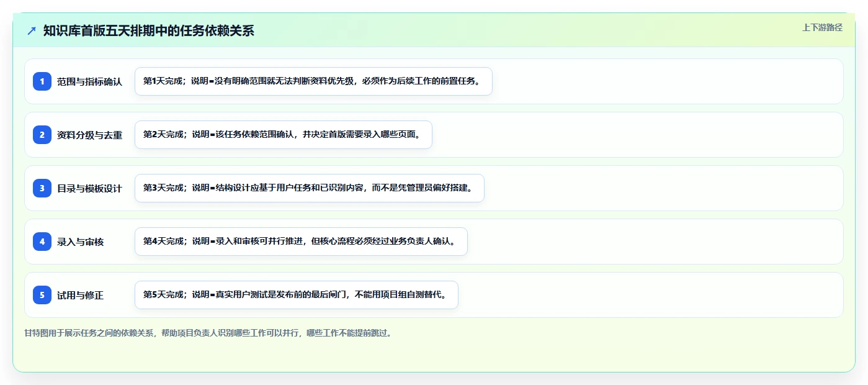
Task: Open the 第1天完成 description box
Action: (x=313, y=81)
